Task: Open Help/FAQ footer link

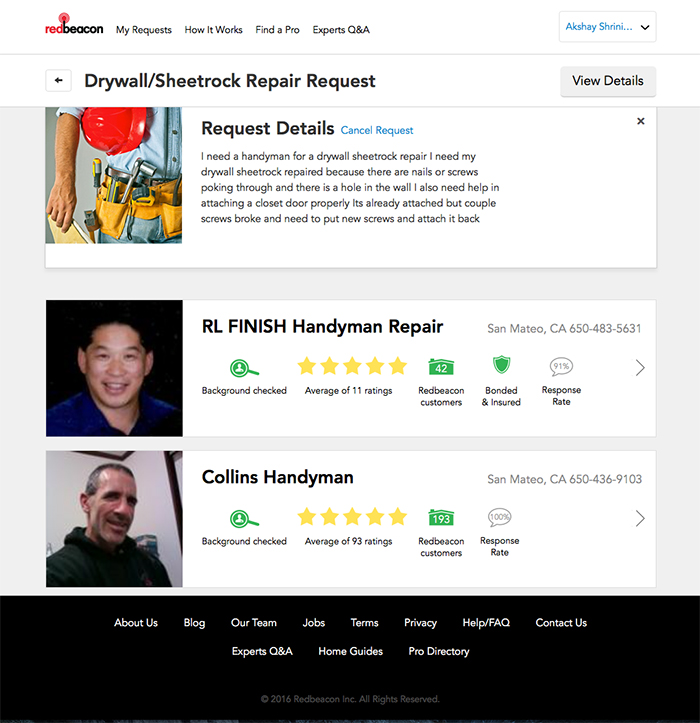Action: pos(486,622)
